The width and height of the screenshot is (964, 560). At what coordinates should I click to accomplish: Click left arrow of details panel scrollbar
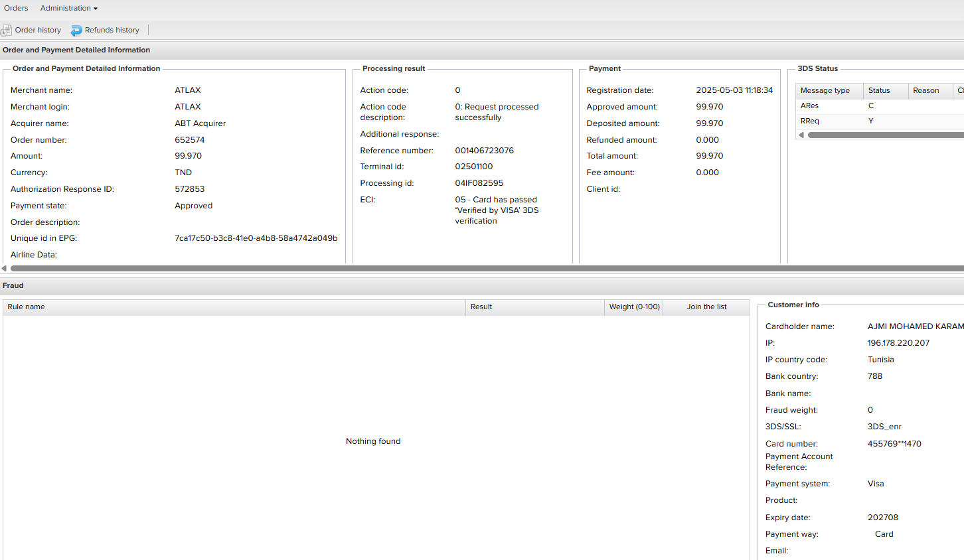click(x=4, y=268)
